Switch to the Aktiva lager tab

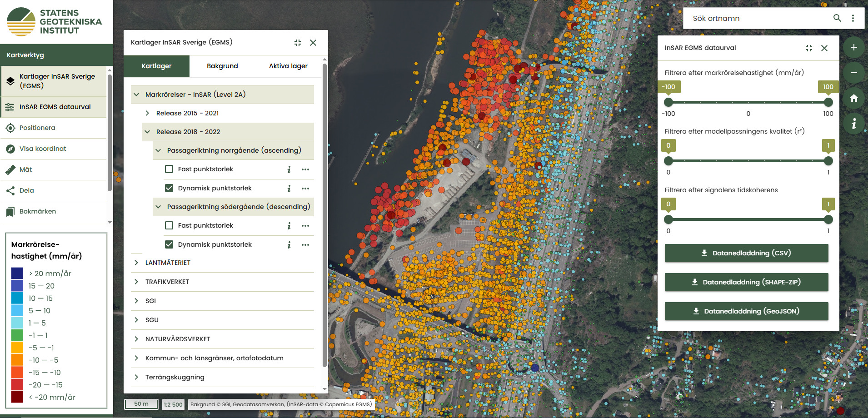pos(288,66)
